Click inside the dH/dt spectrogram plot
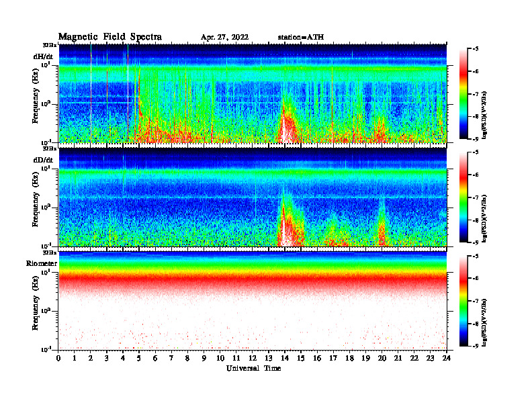 click(253, 93)
